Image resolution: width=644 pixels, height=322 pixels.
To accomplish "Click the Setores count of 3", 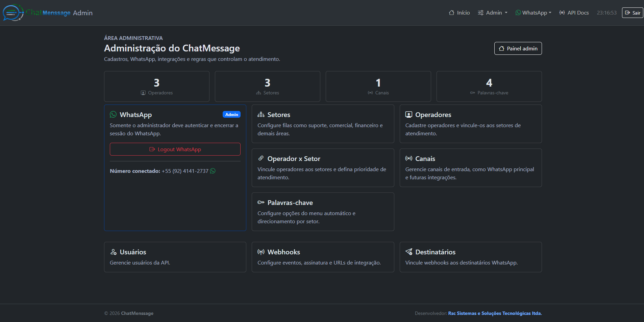I will (268, 83).
